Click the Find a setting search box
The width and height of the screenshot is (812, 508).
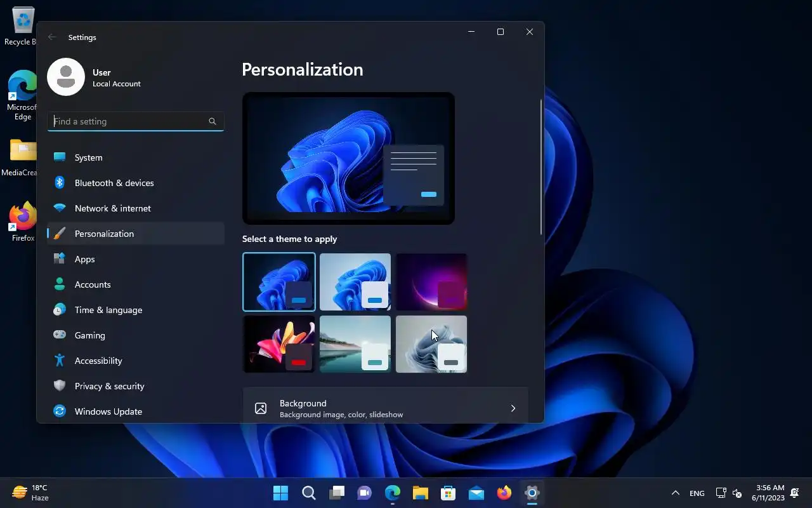click(136, 121)
